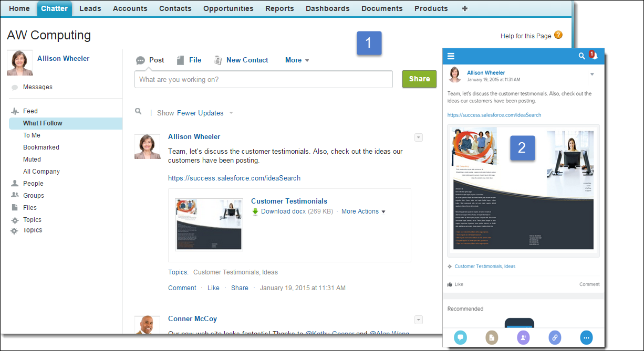Click Conner McCoy's avatar in the feed
644x351 pixels.
[148, 325]
